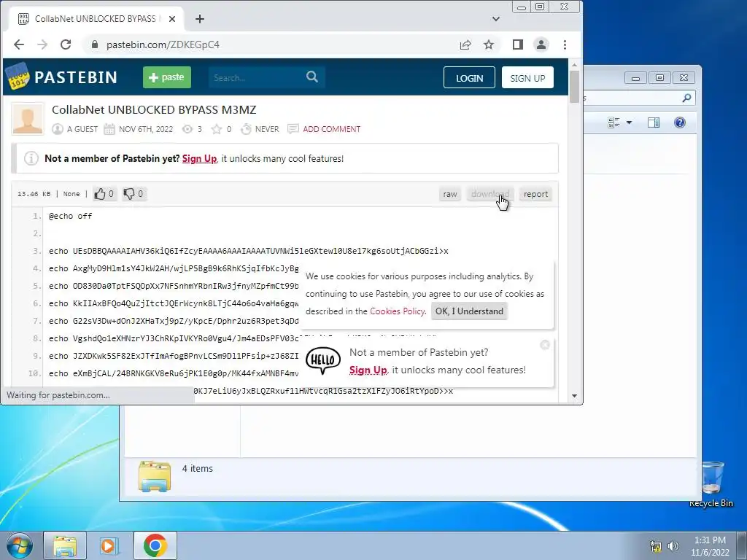Open the taskbar clock showing 1:31 PM

(x=710, y=546)
